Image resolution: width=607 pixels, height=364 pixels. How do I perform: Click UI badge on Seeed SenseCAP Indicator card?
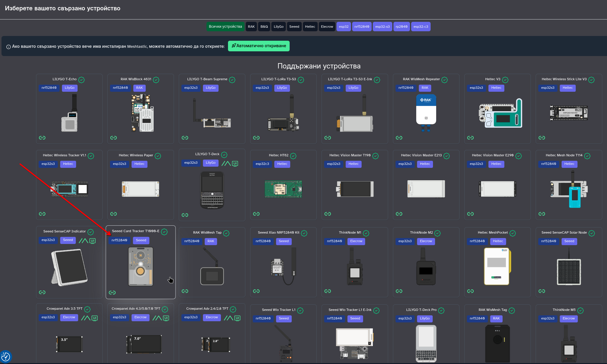(93, 241)
